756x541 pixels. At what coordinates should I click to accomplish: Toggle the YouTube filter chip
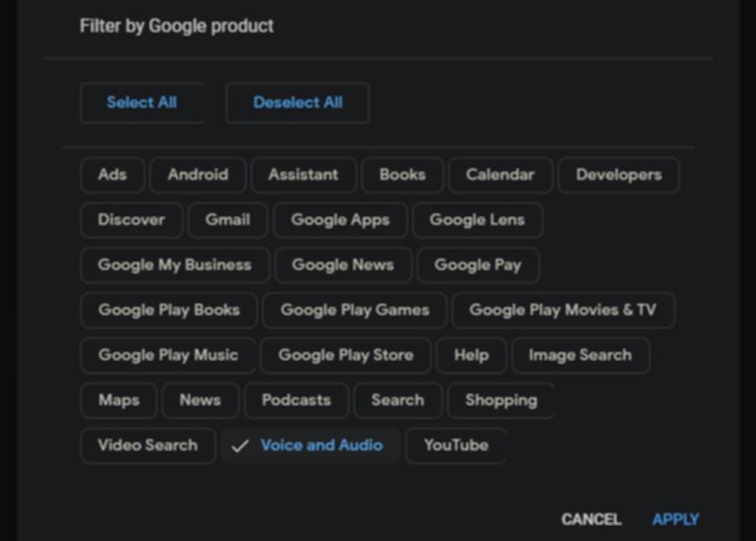coord(455,446)
